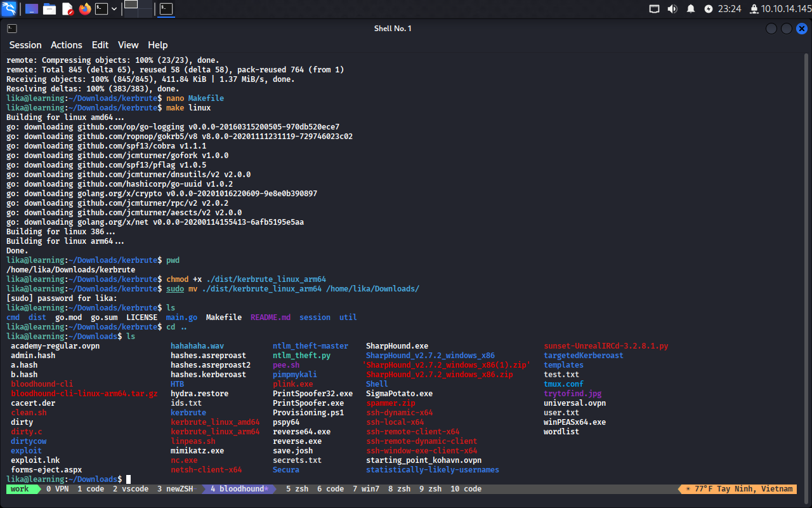Click the text editor launcher icon
The image size is (812, 508).
coord(67,9)
